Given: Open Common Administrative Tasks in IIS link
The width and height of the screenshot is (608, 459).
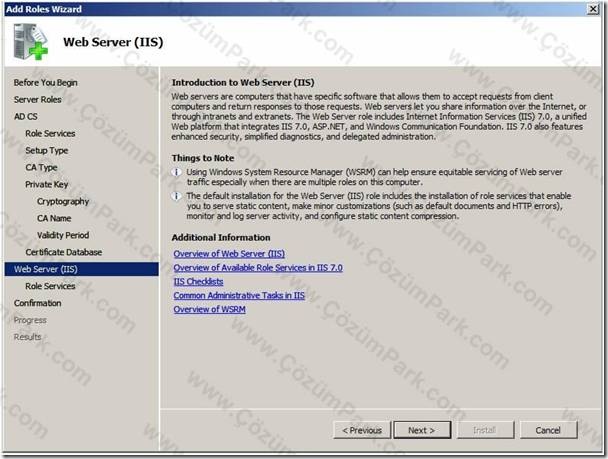Looking at the screenshot, I should [x=239, y=296].
